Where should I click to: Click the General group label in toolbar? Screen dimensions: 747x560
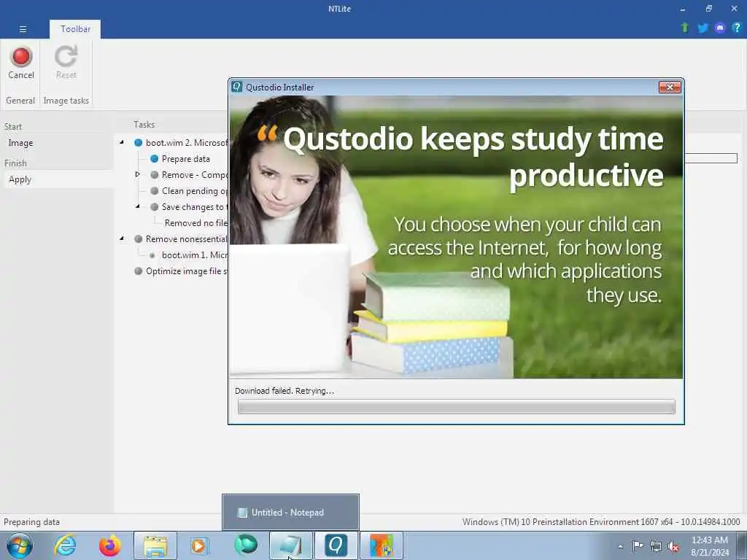pos(20,101)
